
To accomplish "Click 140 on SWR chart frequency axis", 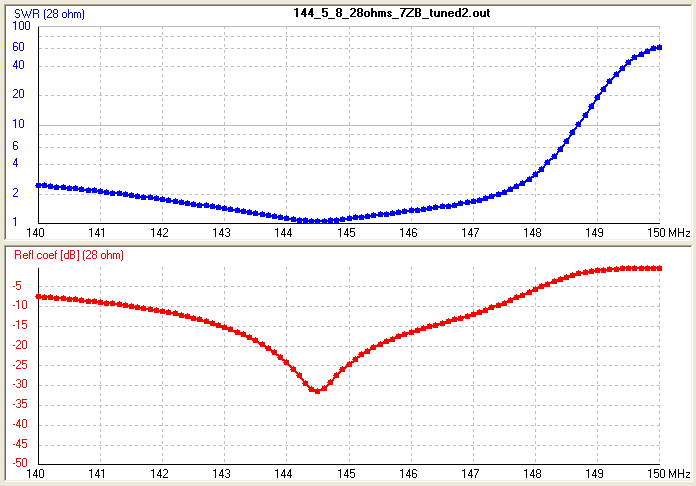I will tap(36, 233).
